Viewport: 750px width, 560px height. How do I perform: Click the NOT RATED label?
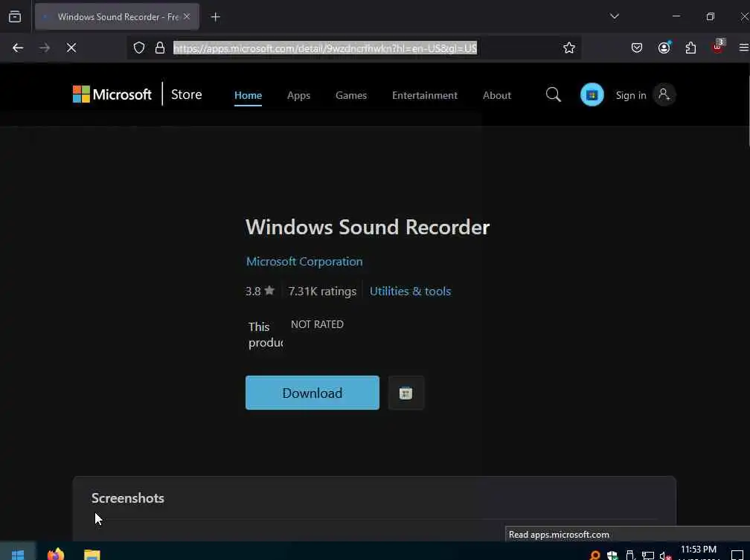(317, 324)
